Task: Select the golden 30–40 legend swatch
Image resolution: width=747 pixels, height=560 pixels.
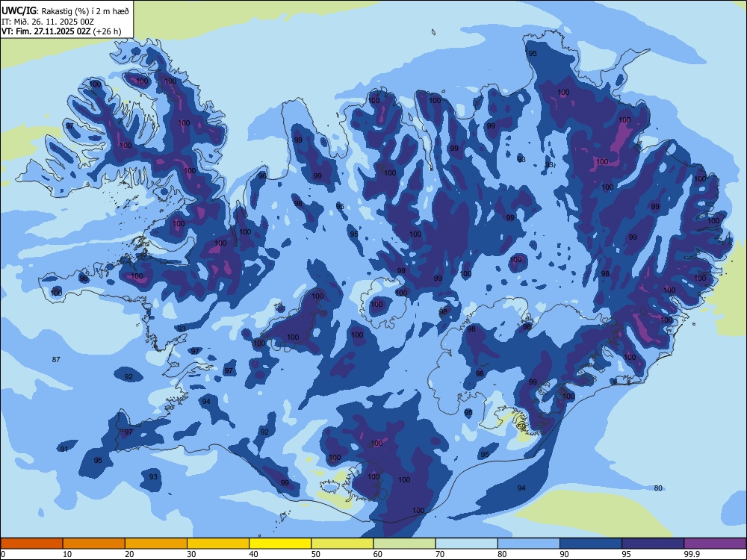Action: point(218,544)
